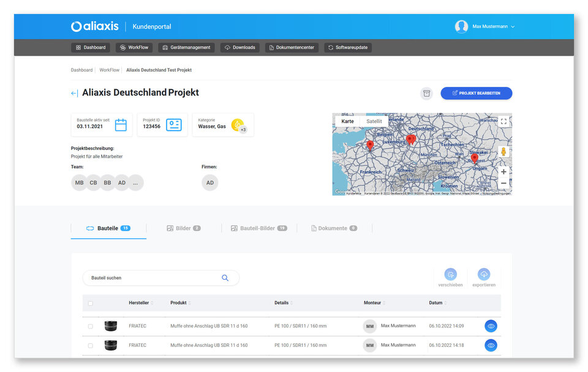Choose Softwareupdate in the navigation bar

pos(348,48)
